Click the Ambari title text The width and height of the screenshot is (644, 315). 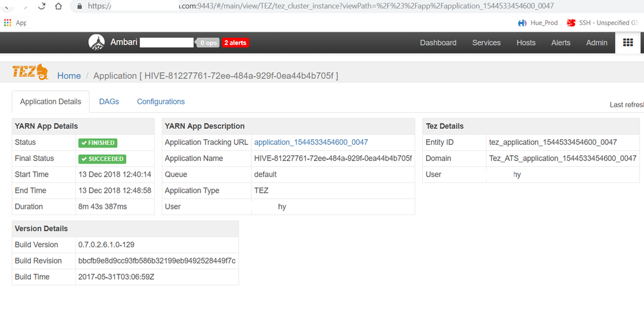click(124, 43)
